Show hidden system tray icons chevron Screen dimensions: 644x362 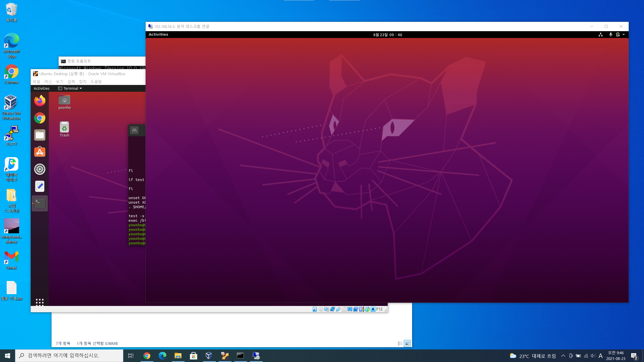point(563,356)
